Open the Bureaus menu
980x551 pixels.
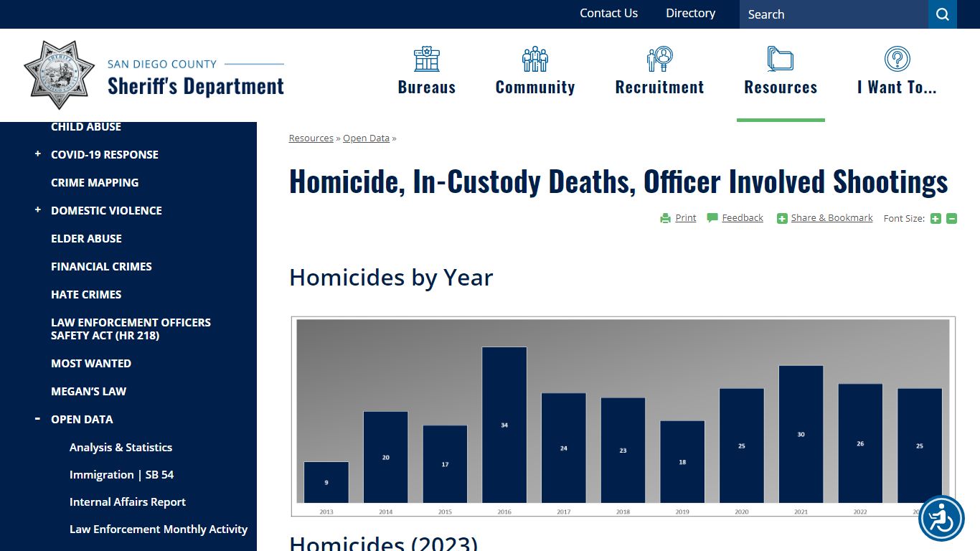coord(427,87)
